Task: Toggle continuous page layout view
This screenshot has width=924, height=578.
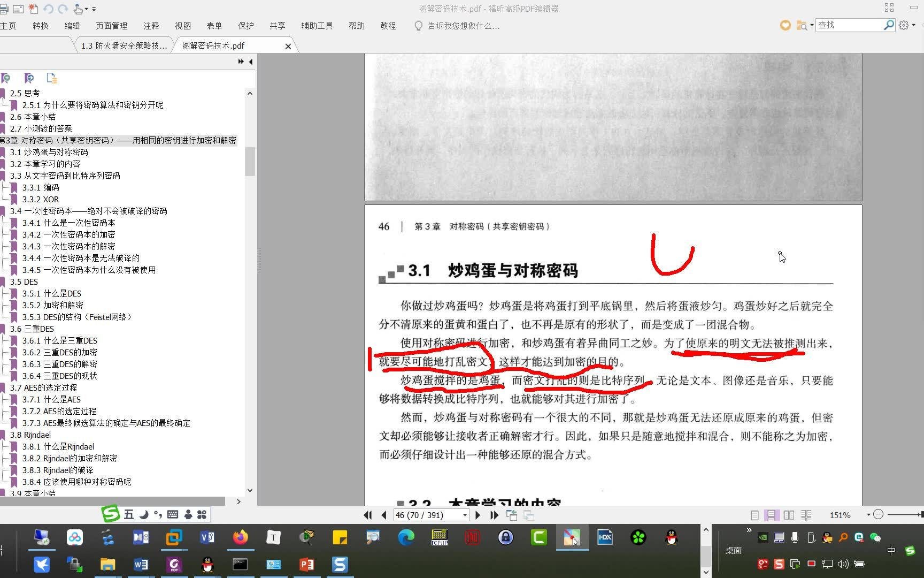Action: tap(771, 515)
